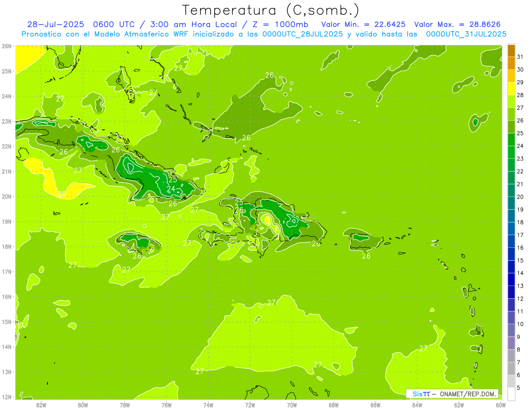Select the init time "0000UTC_28JUL2025"
This screenshot has width=532, height=411.
click(302, 34)
